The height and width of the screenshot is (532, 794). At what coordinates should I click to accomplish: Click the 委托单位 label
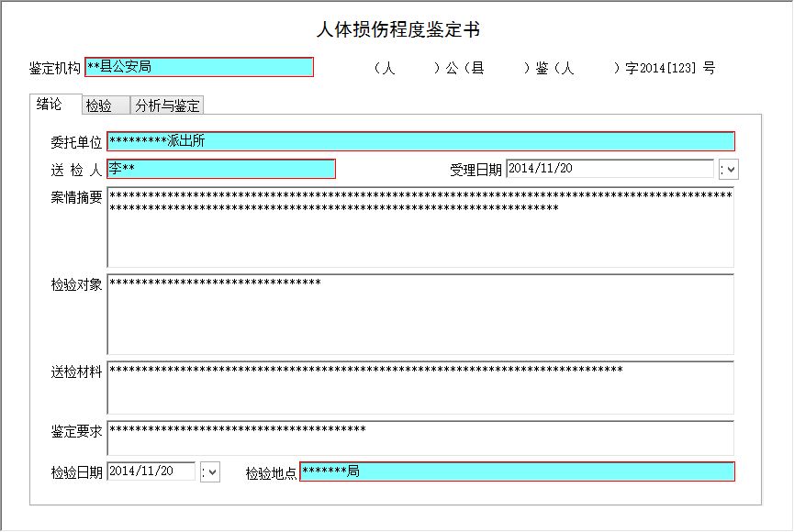pos(76,142)
